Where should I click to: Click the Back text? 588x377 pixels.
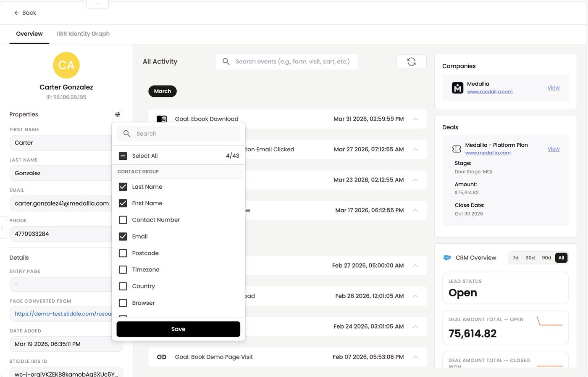tap(29, 13)
